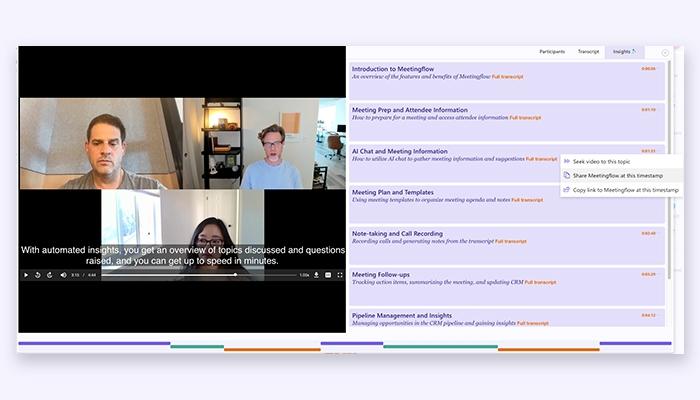Image resolution: width=700 pixels, height=400 pixels.
Task: Open Full transcript for Introduction to Meetingflow
Action: pyautogui.click(x=507, y=77)
